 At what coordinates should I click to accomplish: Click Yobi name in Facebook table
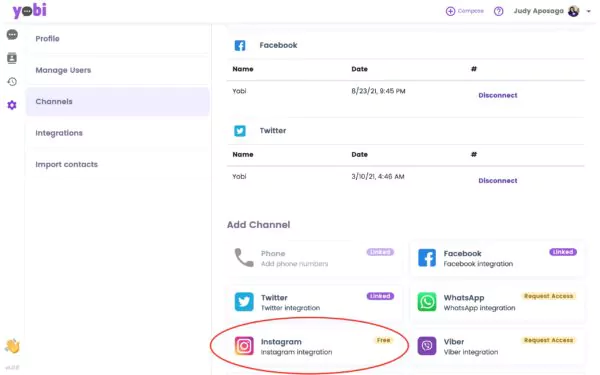[x=239, y=91]
